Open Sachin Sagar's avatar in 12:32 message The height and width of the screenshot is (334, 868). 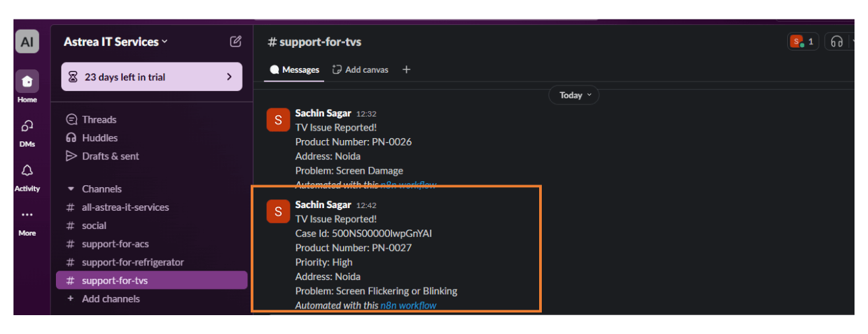pos(278,120)
